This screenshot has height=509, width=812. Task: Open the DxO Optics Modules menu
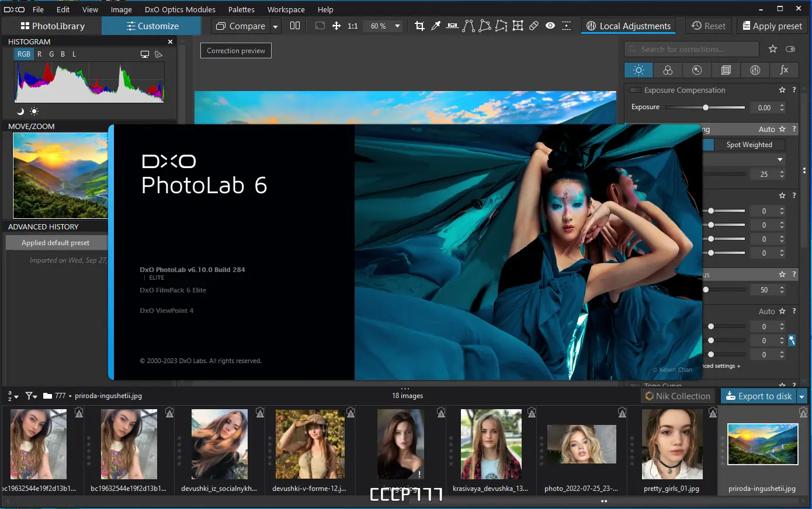179,9
